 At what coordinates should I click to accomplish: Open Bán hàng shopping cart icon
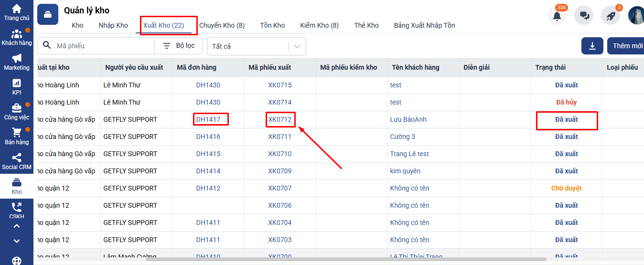point(17,133)
